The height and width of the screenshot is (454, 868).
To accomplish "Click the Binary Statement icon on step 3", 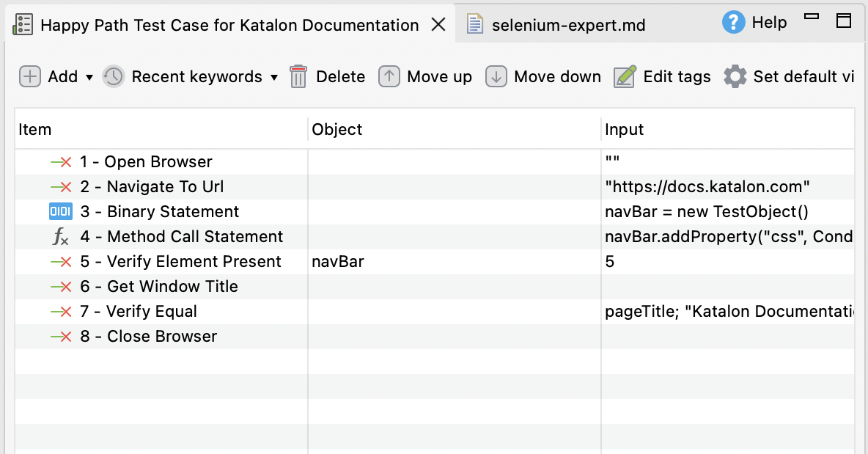I will point(61,211).
